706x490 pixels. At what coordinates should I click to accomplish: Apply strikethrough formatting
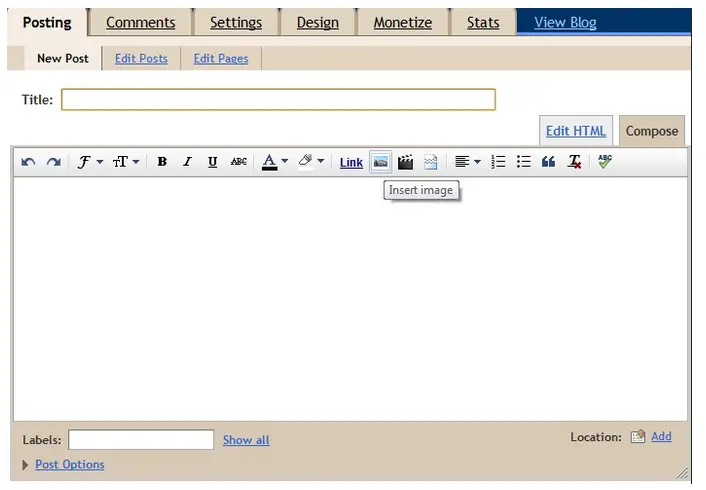[238, 162]
